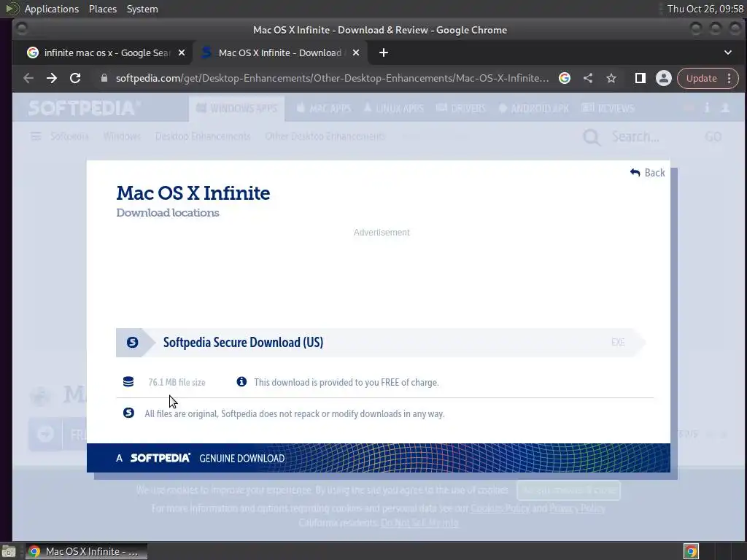Viewport: 747px width, 560px height.
Task: Open Chrome three-dot menu
Action: 729,78
